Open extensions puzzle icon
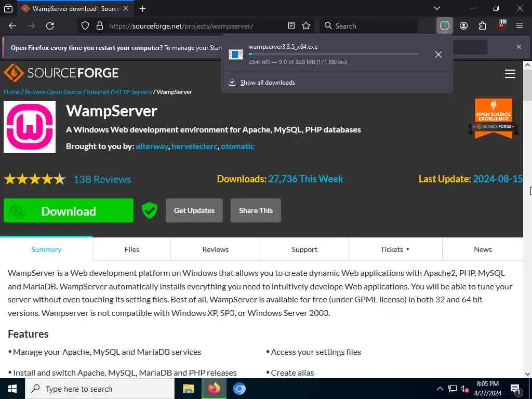The height and width of the screenshot is (399, 532). 482,26
